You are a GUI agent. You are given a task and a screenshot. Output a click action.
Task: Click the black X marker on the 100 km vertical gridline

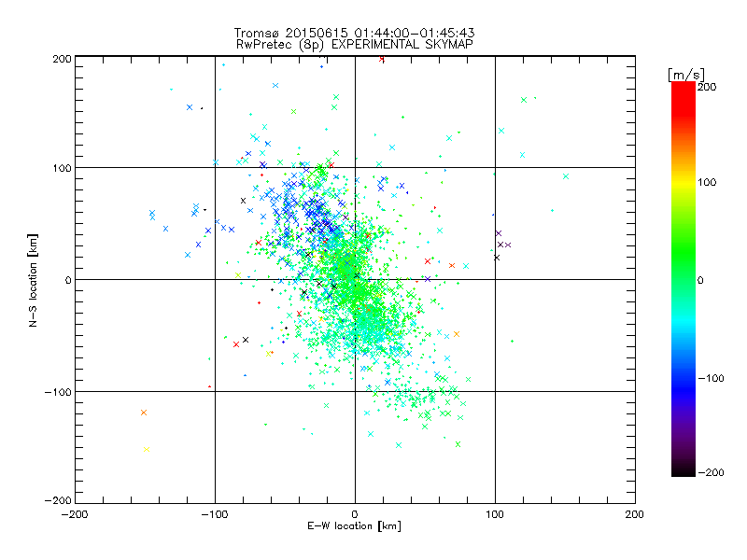pos(497,258)
